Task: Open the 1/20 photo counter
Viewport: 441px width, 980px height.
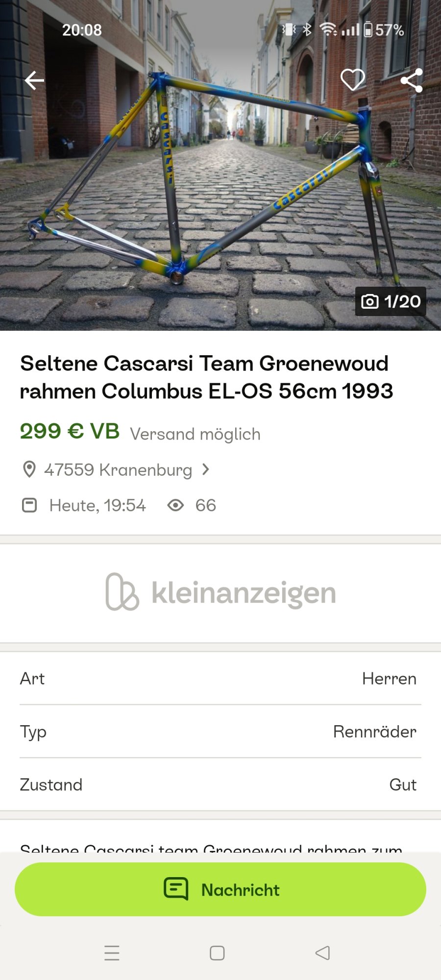Action: (391, 301)
